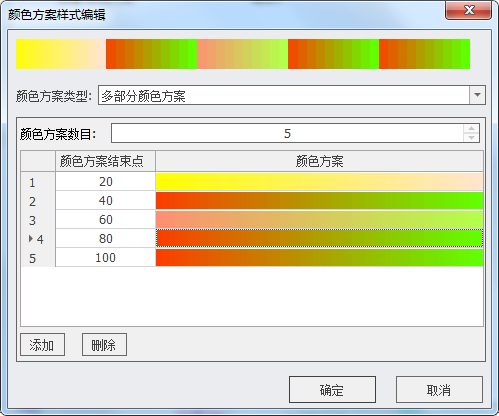Click the 颜色方案结束点 column header
This screenshot has width=499, height=416.
coord(105,161)
